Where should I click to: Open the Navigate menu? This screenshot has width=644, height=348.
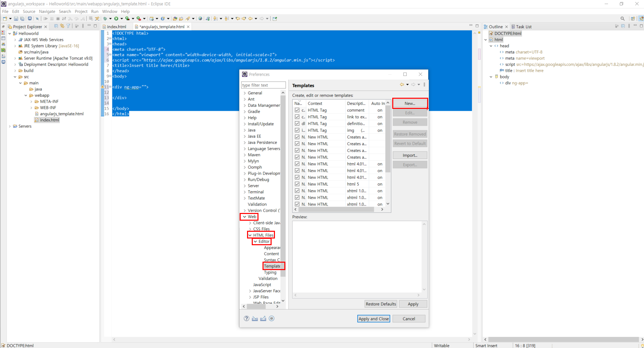47,11
